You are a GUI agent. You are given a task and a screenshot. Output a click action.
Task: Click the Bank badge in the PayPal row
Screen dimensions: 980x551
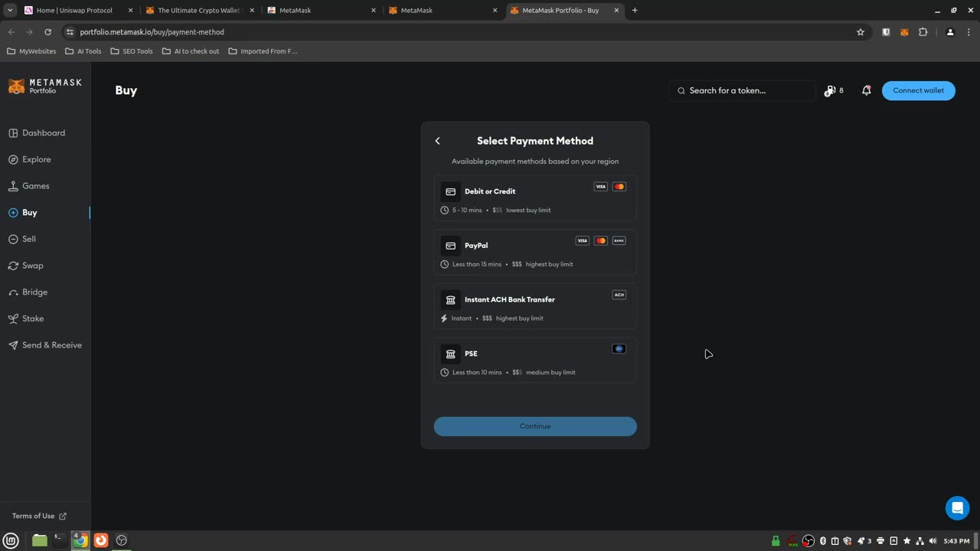point(619,241)
